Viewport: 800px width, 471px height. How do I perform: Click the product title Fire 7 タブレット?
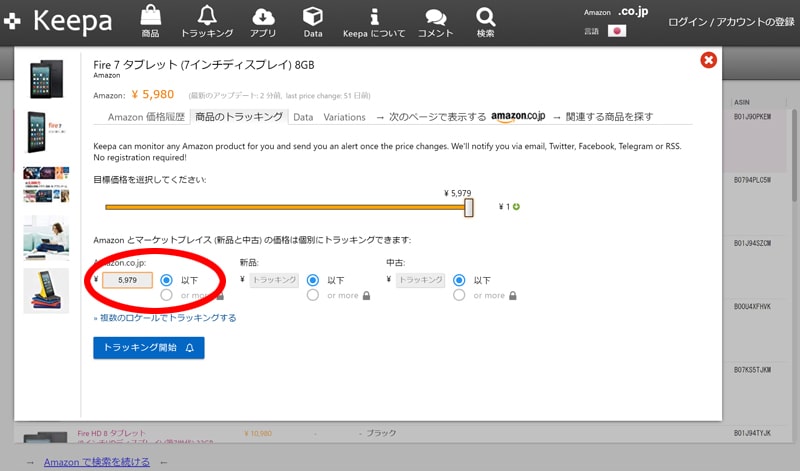204,65
